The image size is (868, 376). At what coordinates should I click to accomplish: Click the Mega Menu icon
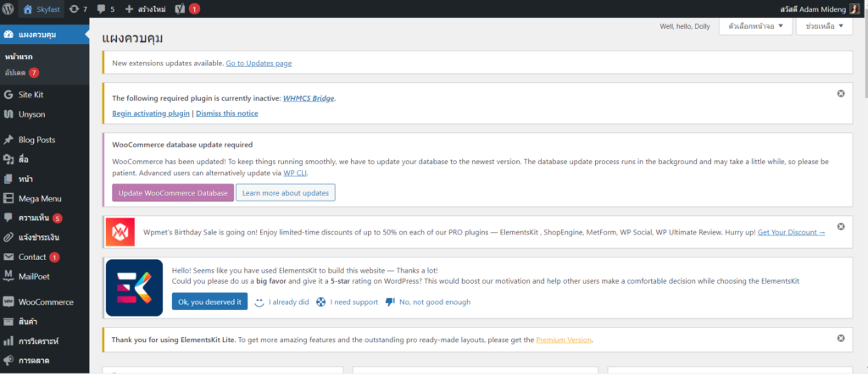click(x=8, y=198)
